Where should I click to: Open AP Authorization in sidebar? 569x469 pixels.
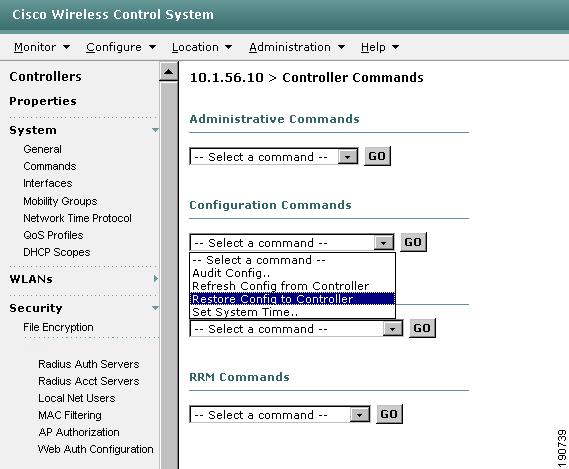[79, 432]
